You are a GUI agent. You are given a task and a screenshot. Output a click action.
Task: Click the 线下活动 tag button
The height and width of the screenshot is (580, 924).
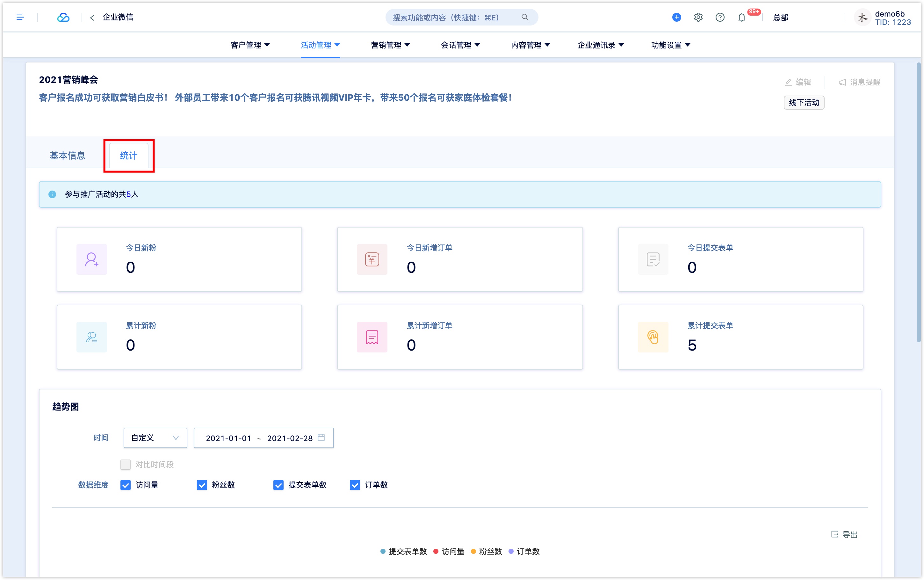point(804,102)
